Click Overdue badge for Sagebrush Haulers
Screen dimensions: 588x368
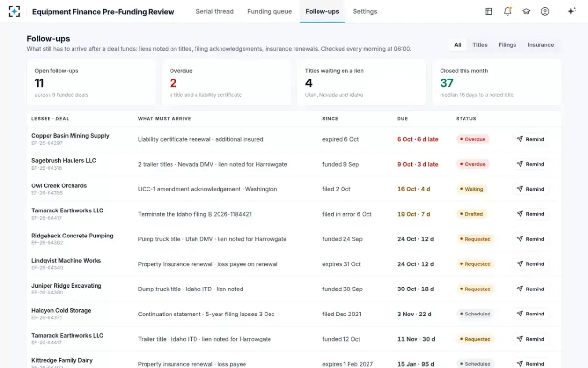point(472,164)
